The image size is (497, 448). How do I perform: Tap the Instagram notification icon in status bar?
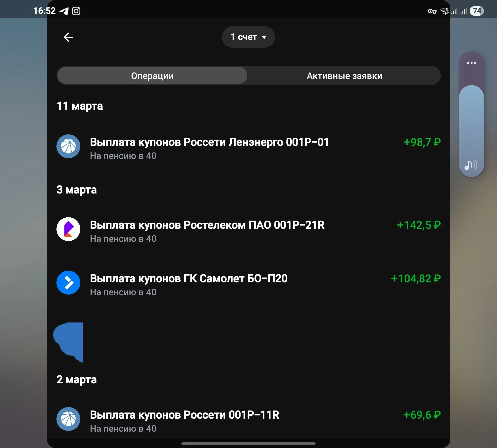[x=76, y=11]
